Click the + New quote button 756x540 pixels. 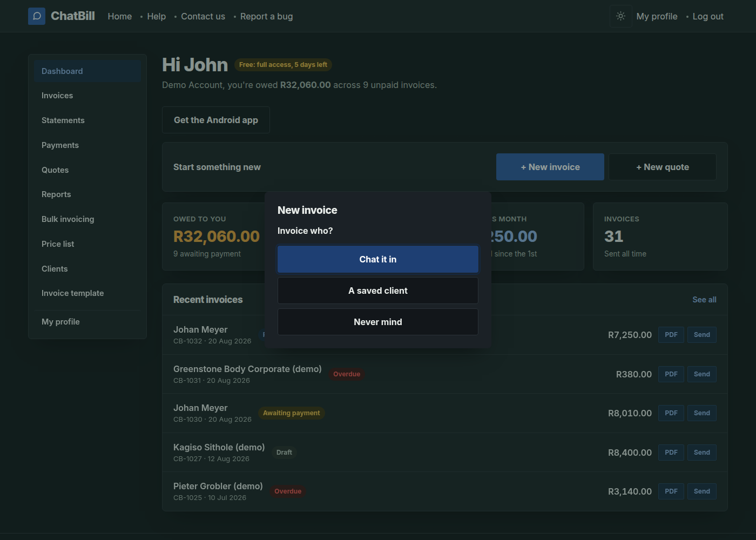[x=663, y=167]
